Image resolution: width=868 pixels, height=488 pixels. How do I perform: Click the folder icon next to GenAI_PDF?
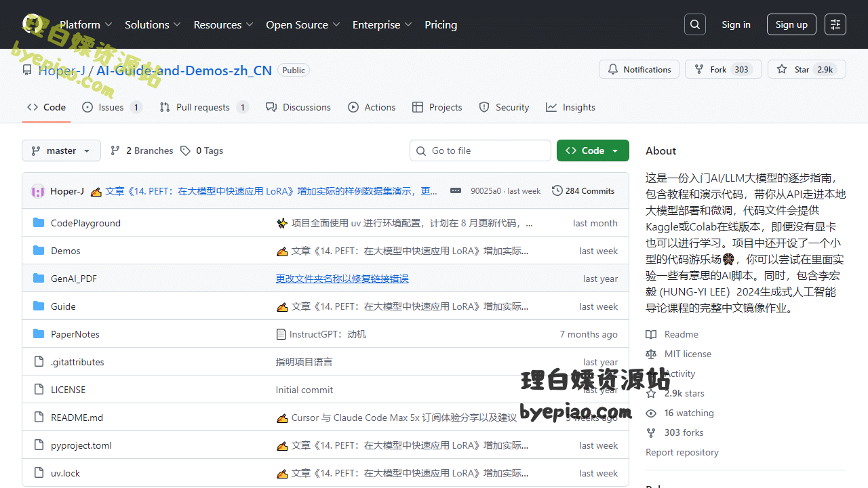[x=39, y=279]
